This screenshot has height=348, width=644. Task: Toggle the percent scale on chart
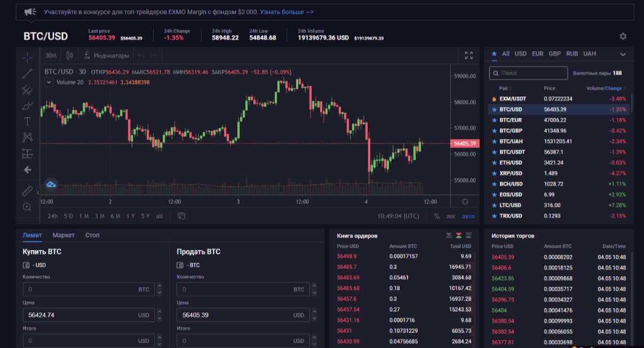(437, 216)
